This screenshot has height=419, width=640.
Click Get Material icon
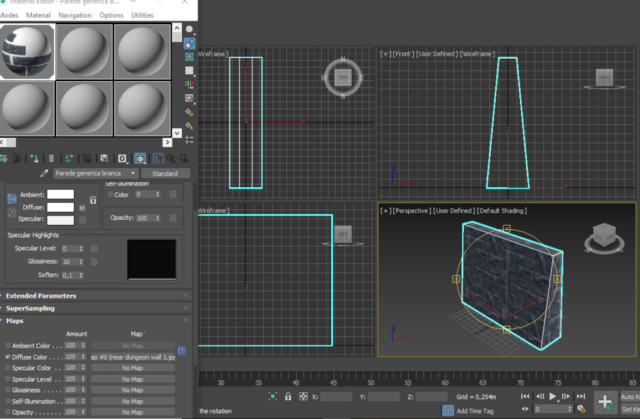[4, 158]
